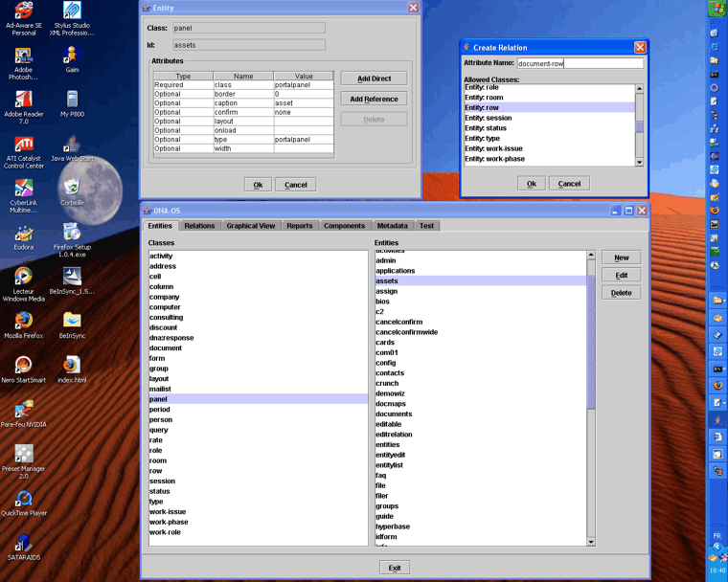728x582 pixels.
Task: Select the 'cancelconfirmwide' entity
Action: click(481, 332)
